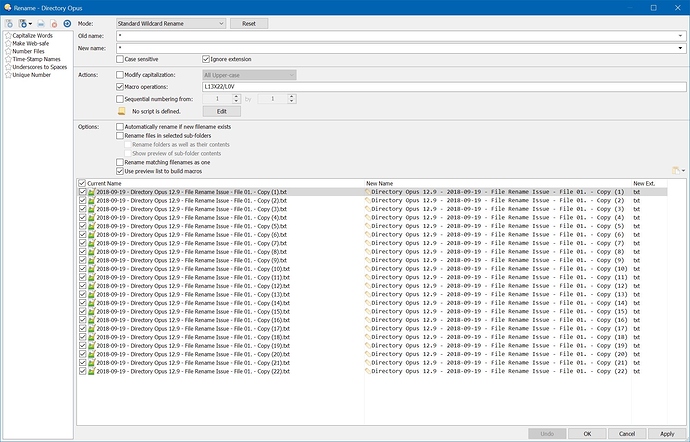Click the blue circular arrow toolbar icon
Viewport: 690px width, 442px height.
click(67, 24)
